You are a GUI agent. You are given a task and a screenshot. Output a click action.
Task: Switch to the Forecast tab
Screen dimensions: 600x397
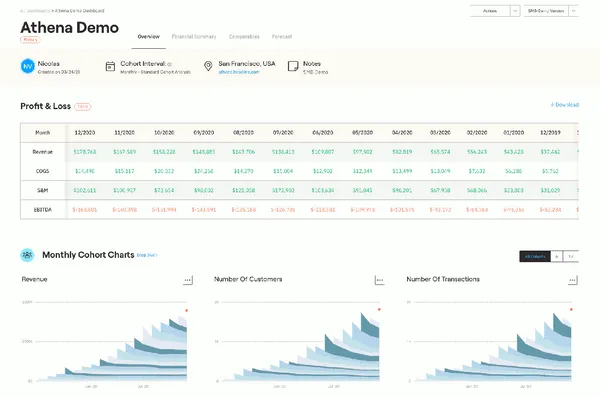coord(282,37)
